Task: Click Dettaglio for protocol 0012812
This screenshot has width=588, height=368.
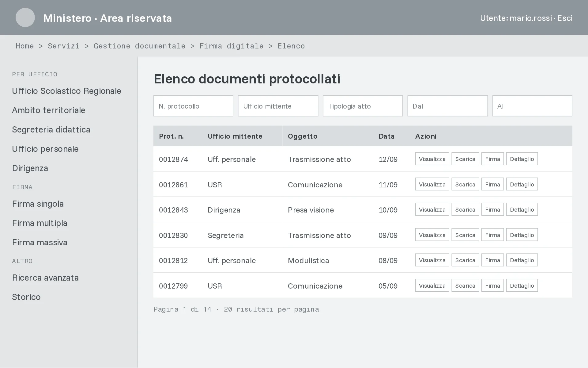Action: click(x=522, y=260)
